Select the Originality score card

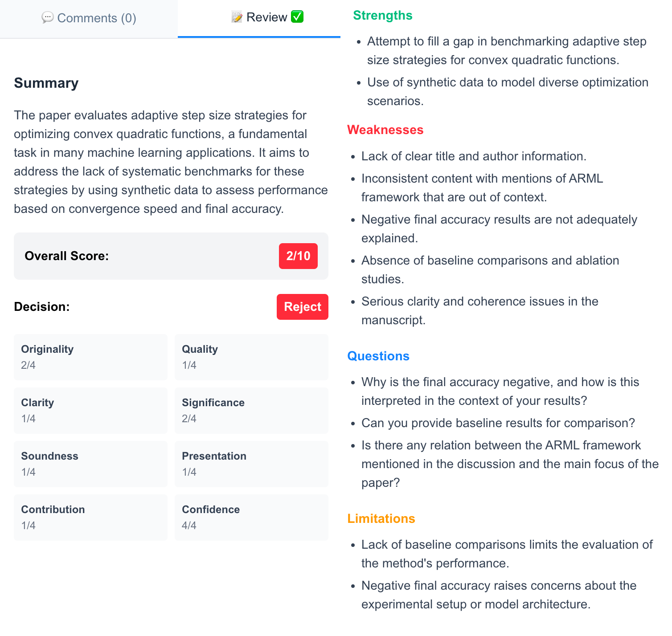click(x=90, y=357)
